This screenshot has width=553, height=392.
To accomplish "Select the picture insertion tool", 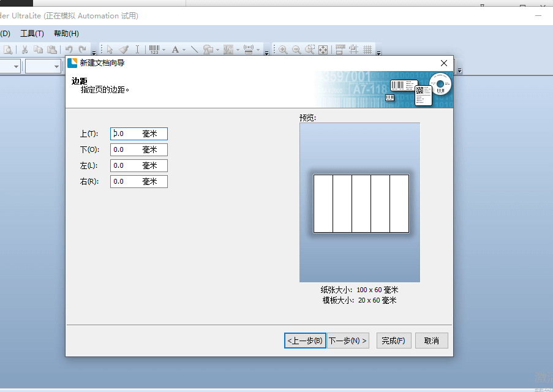I will pyautogui.click(x=228, y=50).
